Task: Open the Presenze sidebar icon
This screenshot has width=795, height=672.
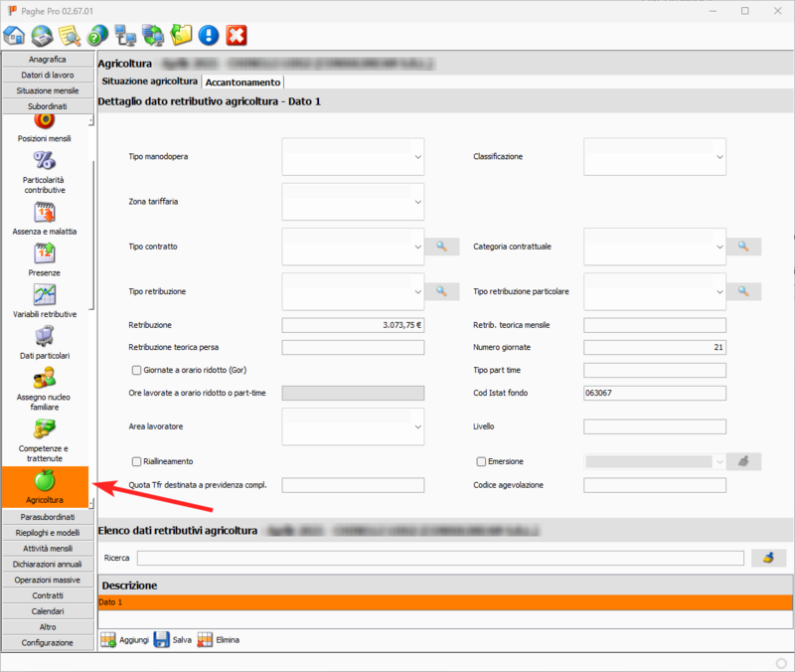Action: (45, 252)
